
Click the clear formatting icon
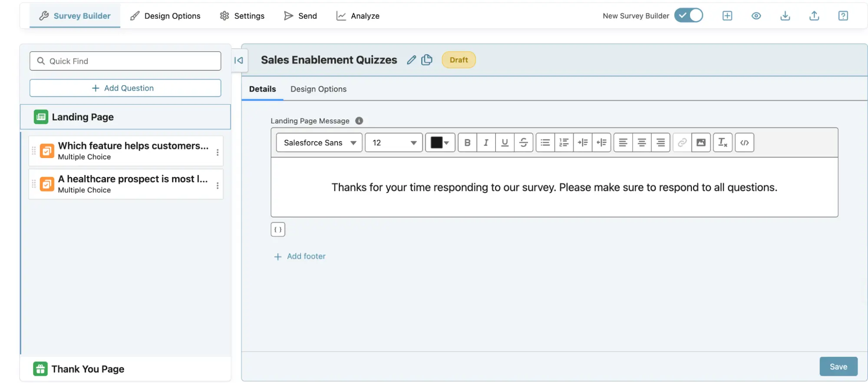pos(723,142)
